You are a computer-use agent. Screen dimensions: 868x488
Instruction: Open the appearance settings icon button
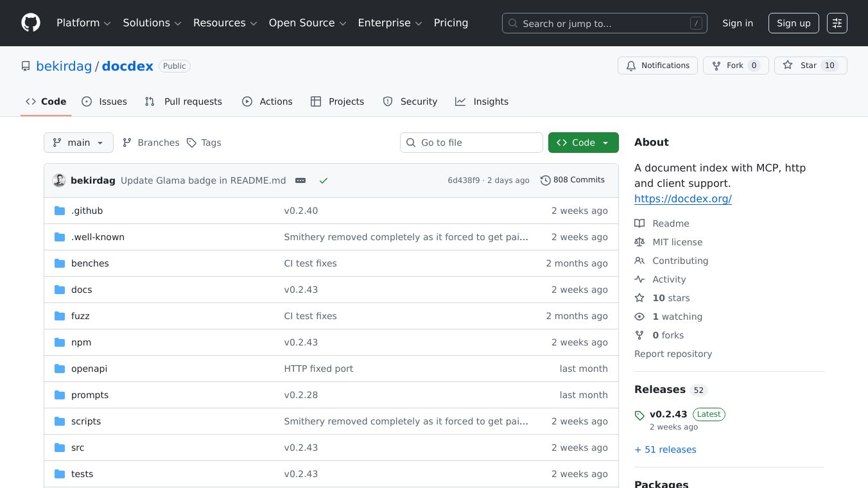[837, 23]
